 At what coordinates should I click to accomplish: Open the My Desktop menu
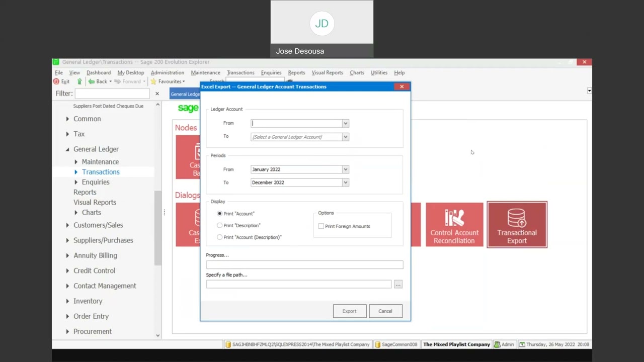coord(131,72)
